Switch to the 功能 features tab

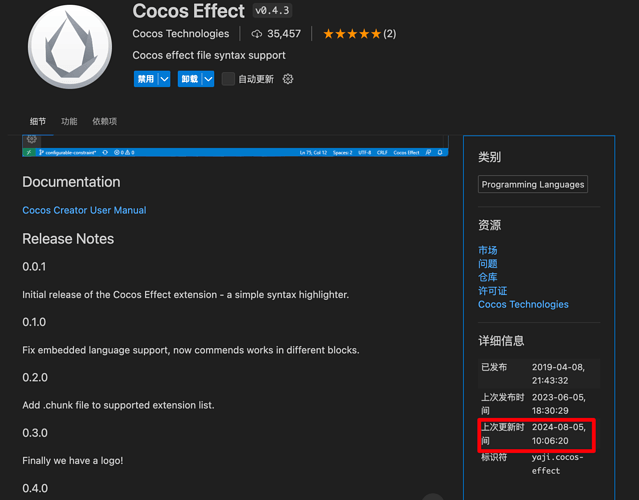click(x=69, y=121)
